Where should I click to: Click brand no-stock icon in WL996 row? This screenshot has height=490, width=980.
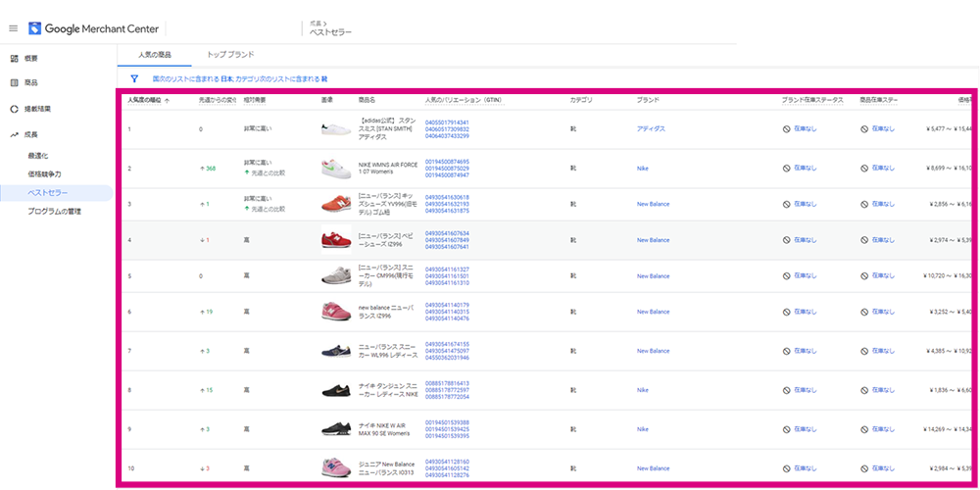[x=787, y=351]
